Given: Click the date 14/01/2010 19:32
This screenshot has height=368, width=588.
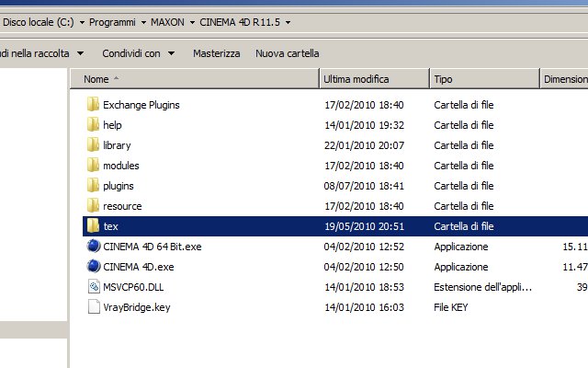Looking at the screenshot, I should (364, 125).
